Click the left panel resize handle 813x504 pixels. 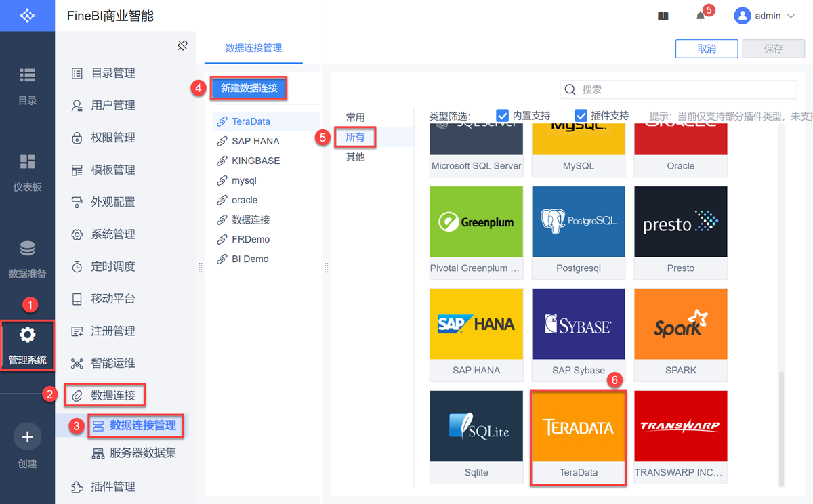coord(200,268)
